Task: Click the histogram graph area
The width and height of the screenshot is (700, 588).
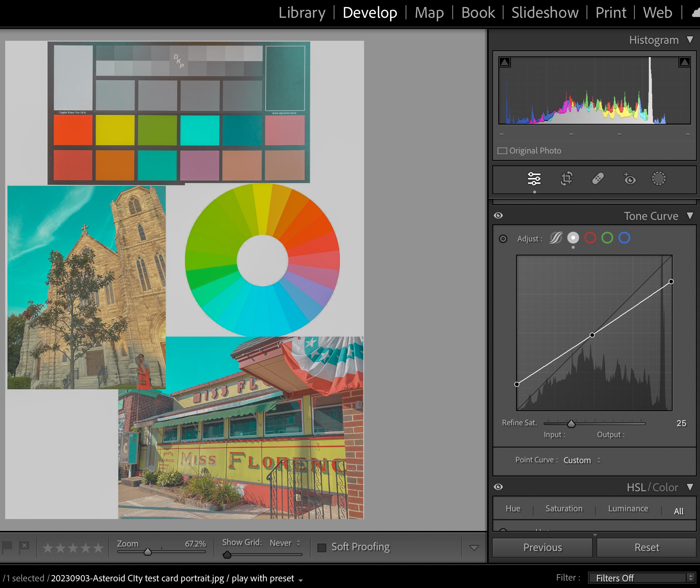Action: pyautogui.click(x=595, y=90)
